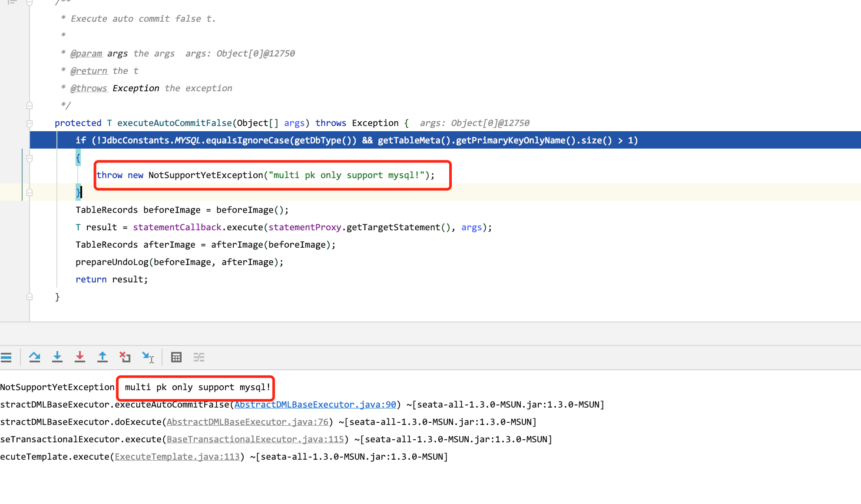Click inline hint args: Object[0]@12750 after method signature
Screen dimensions: 861x504
click(474, 123)
